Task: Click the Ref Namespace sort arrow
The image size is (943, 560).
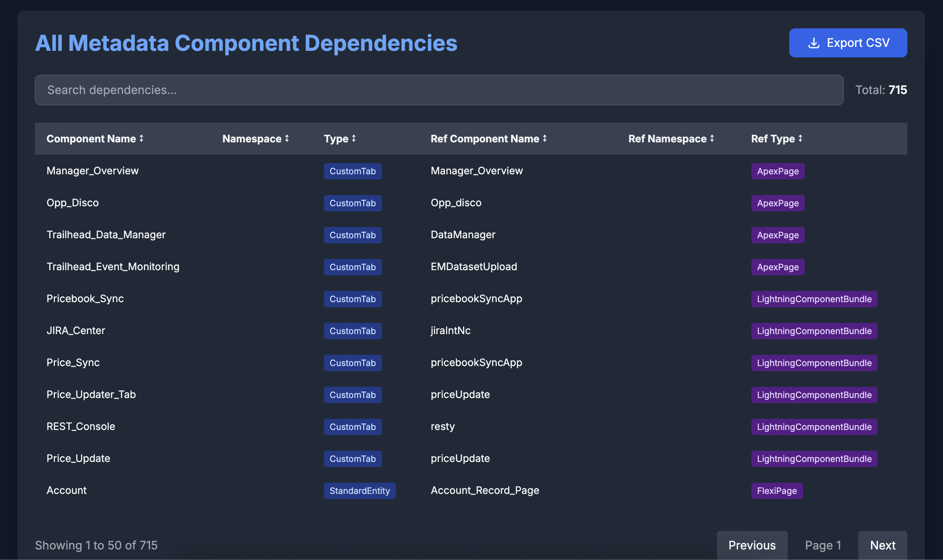Action: click(712, 138)
